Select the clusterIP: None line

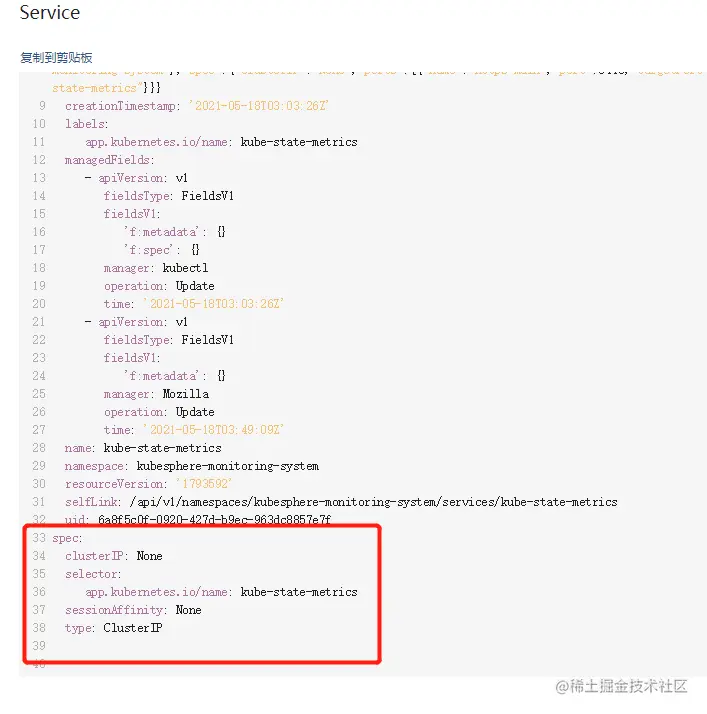coord(113,556)
